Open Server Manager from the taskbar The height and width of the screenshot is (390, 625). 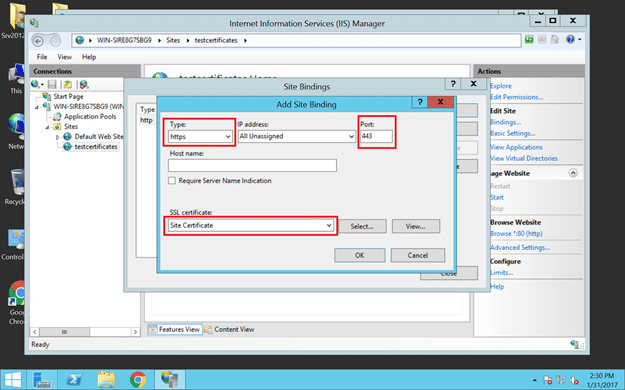tap(41, 379)
